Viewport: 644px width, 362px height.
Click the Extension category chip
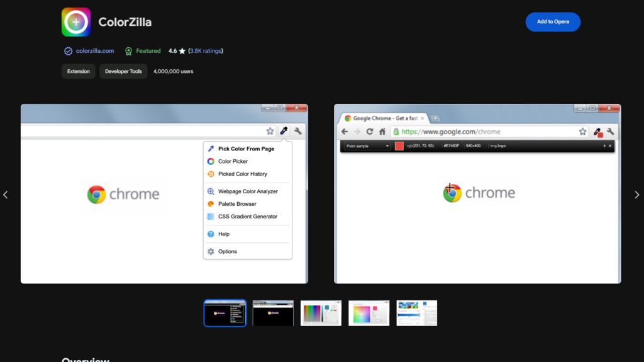point(79,71)
